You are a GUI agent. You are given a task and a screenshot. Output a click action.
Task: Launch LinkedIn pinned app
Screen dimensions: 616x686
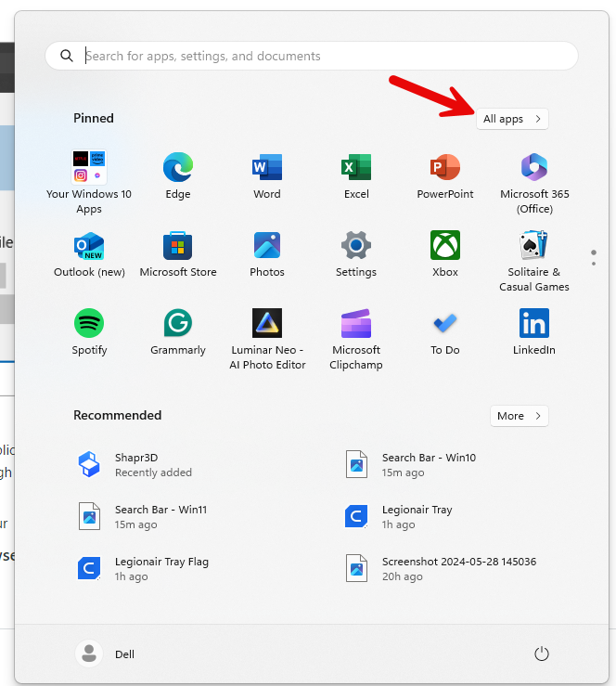pos(534,331)
